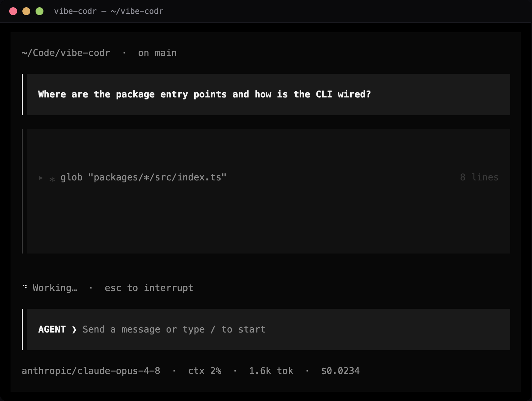Click the asterisk glob tool icon

pos(52,179)
